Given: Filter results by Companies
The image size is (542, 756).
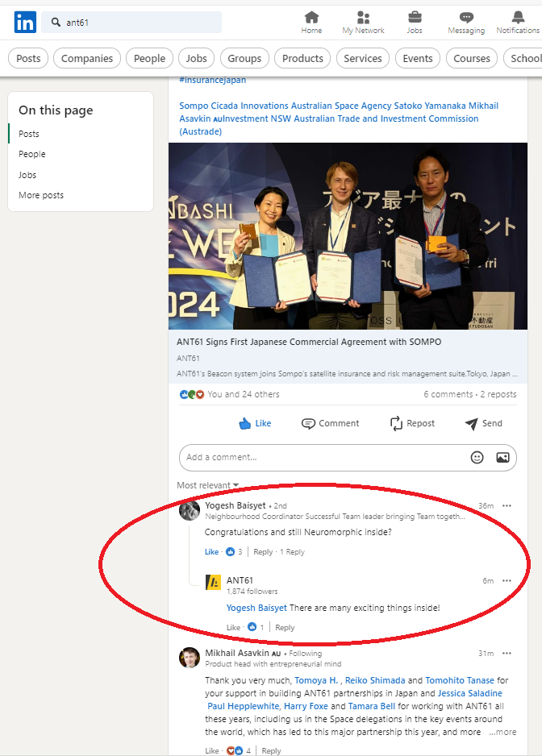Looking at the screenshot, I should pos(87,58).
